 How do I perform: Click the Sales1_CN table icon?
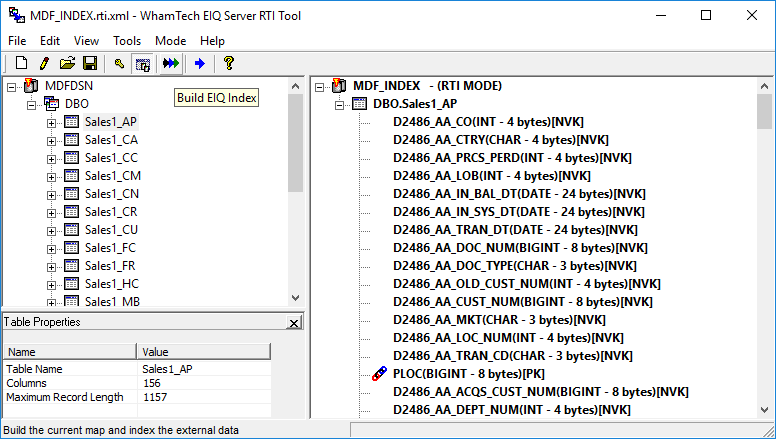pyautogui.click(x=72, y=194)
